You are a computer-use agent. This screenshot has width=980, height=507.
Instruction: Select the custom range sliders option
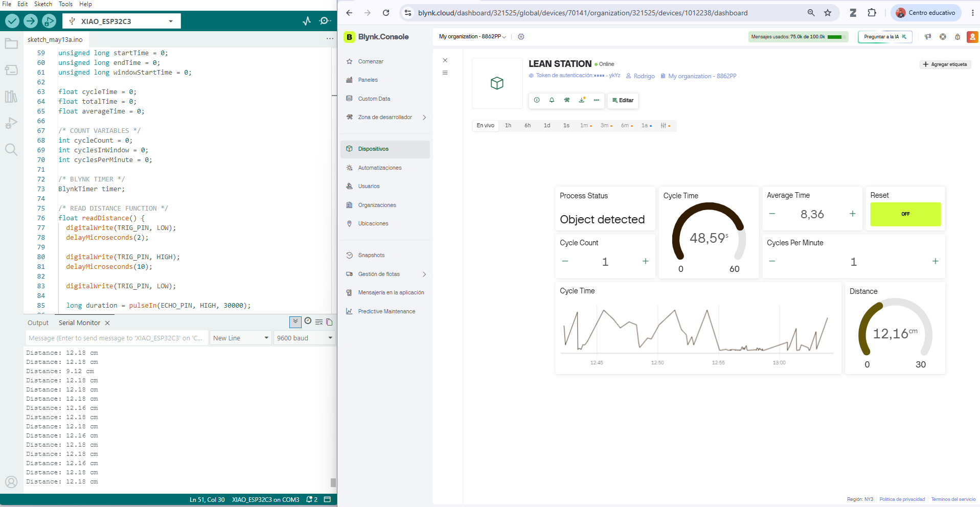coord(665,125)
